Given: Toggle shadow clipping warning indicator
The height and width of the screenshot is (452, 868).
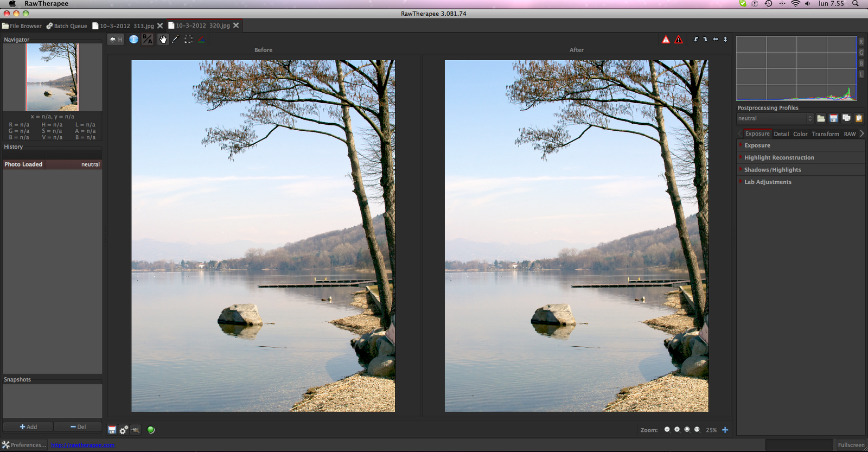Looking at the screenshot, I should click(x=679, y=39).
